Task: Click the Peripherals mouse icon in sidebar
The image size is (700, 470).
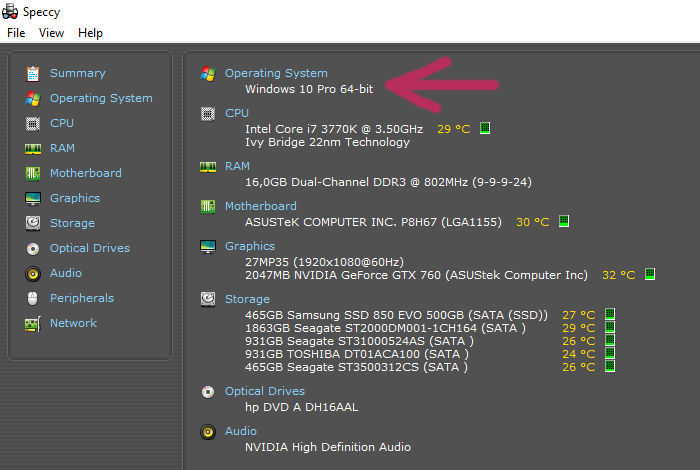Action: (x=33, y=298)
